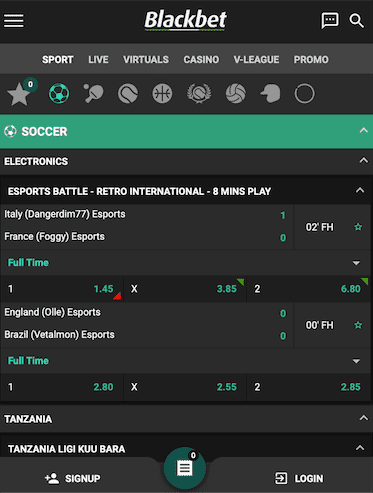Select odds 1.45 for Italy win

pyautogui.click(x=62, y=289)
